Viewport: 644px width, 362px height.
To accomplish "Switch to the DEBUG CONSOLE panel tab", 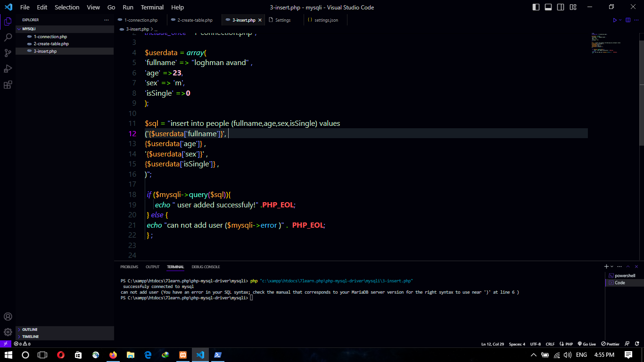I will (x=206, y=267).
